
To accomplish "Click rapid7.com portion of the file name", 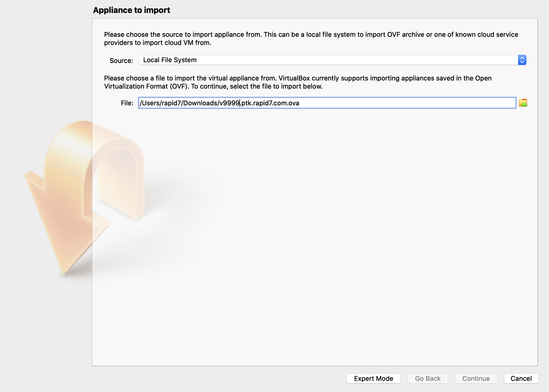I will point(270,103).
